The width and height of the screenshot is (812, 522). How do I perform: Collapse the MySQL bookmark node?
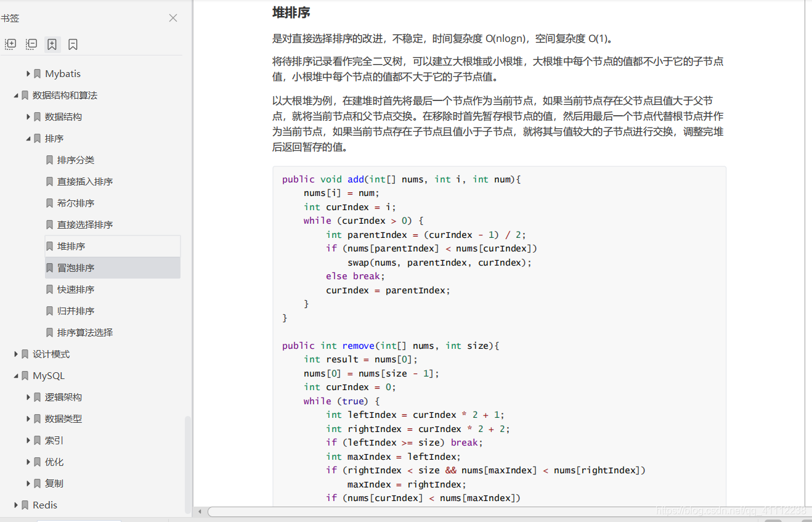point(16,375)
